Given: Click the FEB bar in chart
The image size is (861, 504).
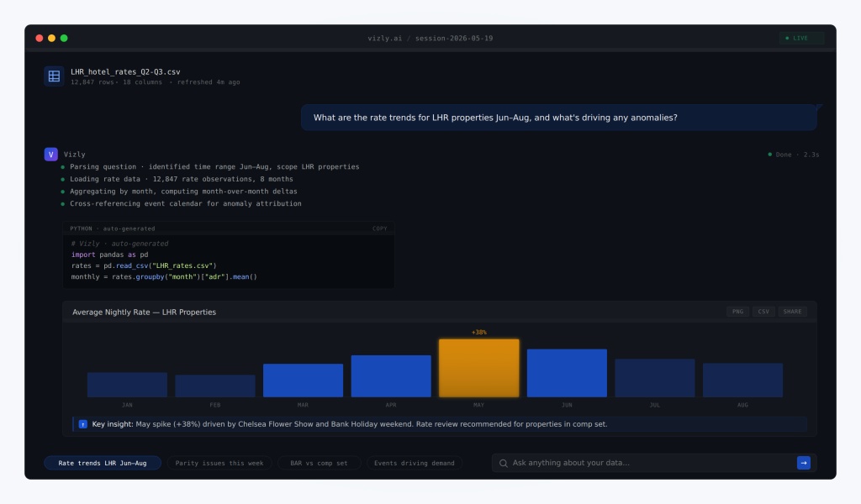Looking at the screenshot, I should [x=215, y=386].
